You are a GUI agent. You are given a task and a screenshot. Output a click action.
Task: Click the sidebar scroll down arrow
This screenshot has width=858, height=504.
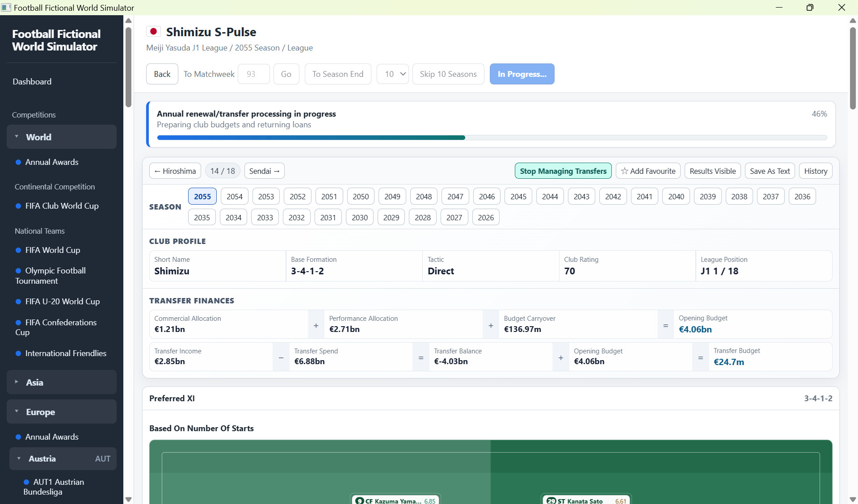[129, 500]
